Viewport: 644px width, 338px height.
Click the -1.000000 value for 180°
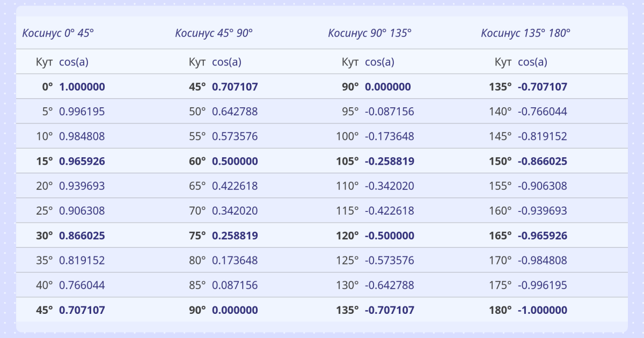click(542, 310)
